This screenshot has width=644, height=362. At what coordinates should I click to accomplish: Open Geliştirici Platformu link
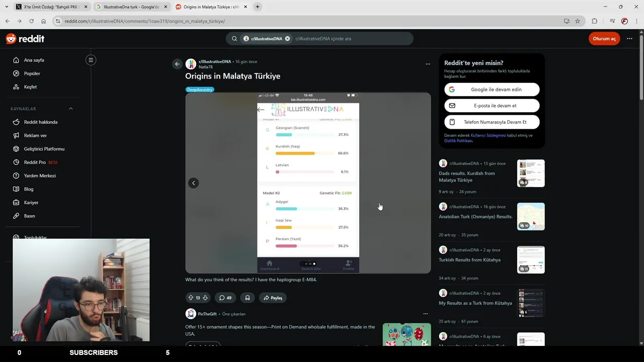point(44,149)
